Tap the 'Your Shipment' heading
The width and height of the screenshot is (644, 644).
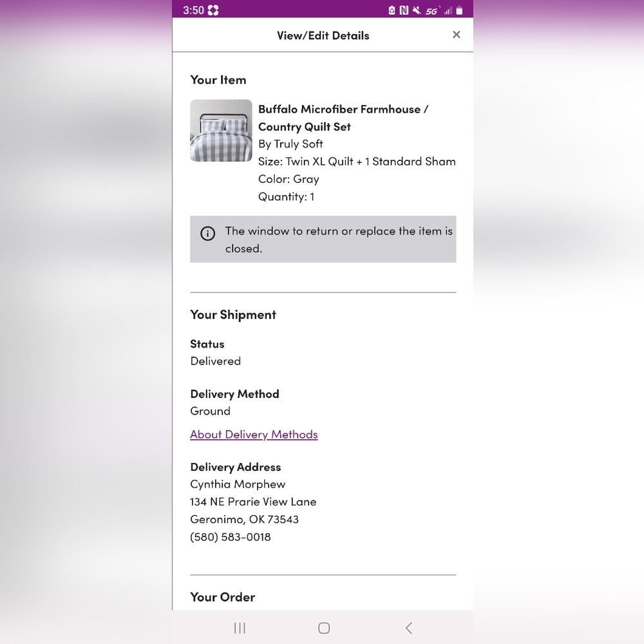tap(233, 315)
